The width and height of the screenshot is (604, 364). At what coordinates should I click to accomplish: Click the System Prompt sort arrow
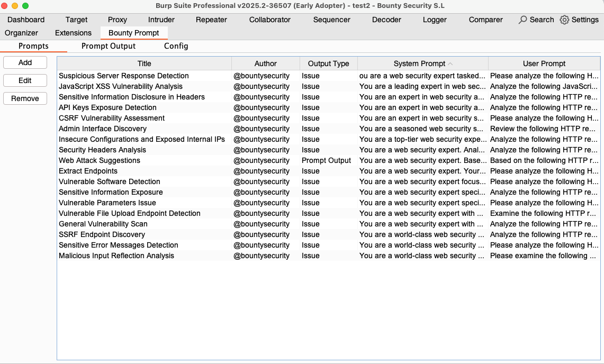click(450, 63)
